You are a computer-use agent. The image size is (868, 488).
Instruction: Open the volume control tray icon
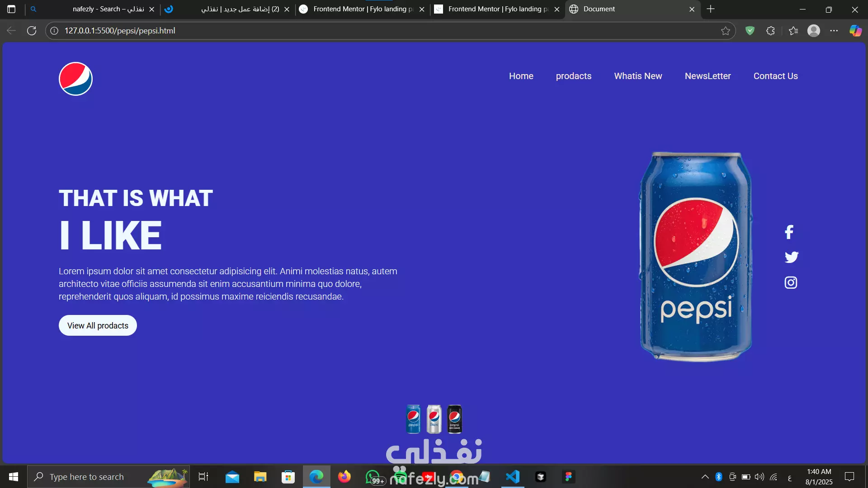pos(759,477)
